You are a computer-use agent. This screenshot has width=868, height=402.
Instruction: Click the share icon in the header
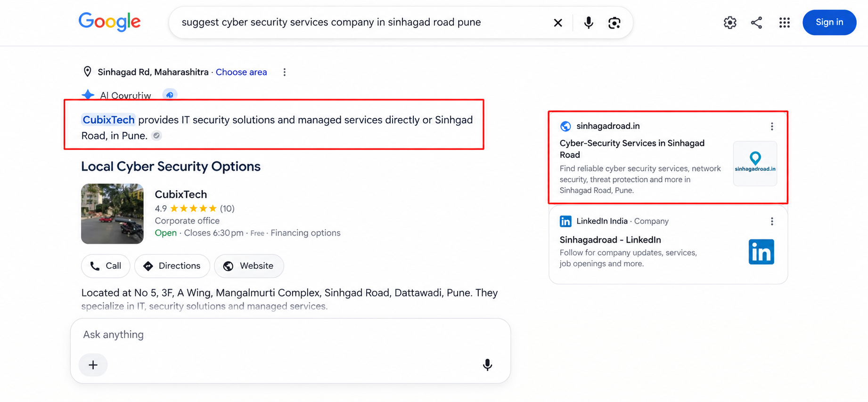pyautogui.click(x=756, y=23)
